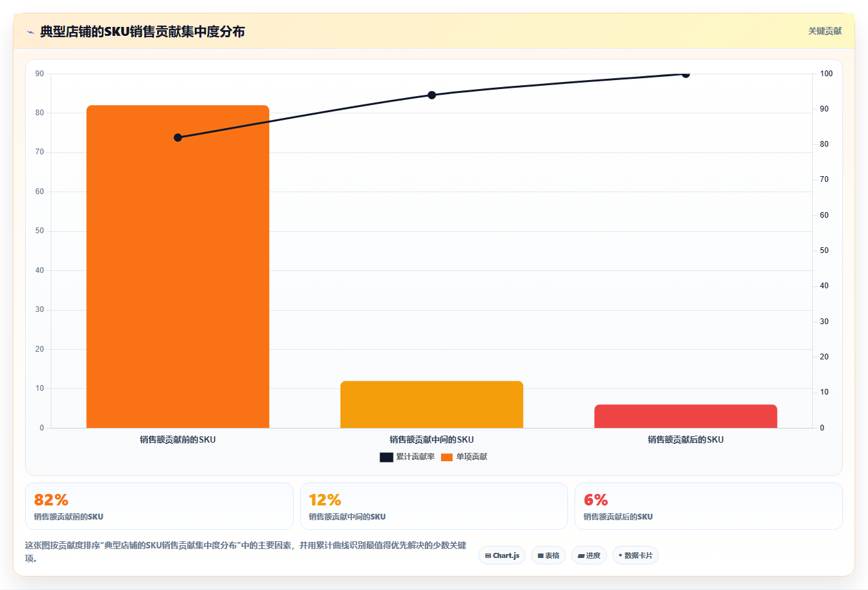Click the first cumulative line point at 82
Screen dimensions: 868x590
pyautogui.click(x=178, y=138)
